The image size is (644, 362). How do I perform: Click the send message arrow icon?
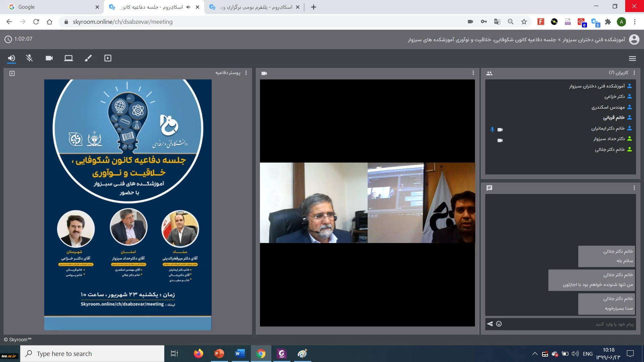point(490,324)
